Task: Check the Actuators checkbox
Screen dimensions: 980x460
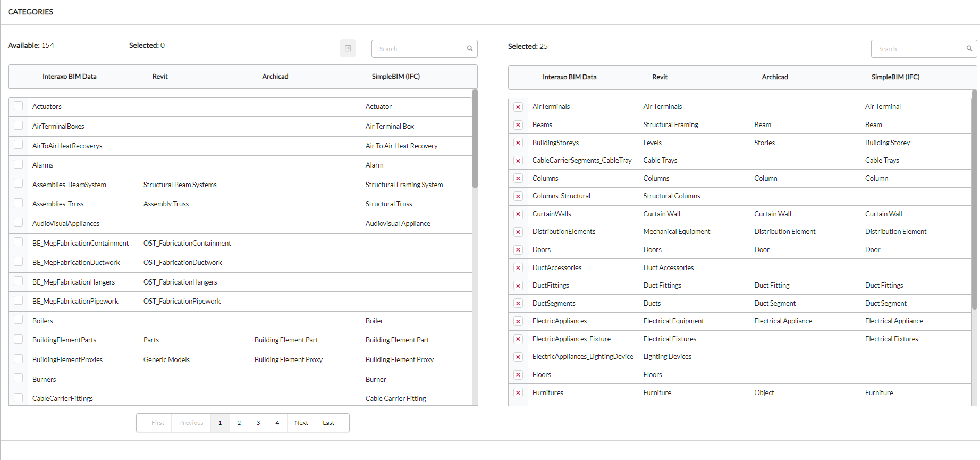Action: (19, 106)
